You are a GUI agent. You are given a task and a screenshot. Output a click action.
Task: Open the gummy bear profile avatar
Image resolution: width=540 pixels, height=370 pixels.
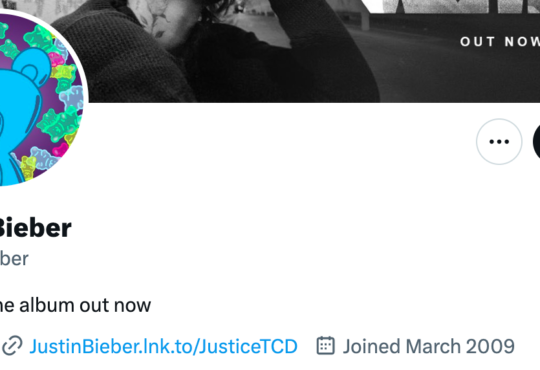pyautogui.click(x=41, y=98)
